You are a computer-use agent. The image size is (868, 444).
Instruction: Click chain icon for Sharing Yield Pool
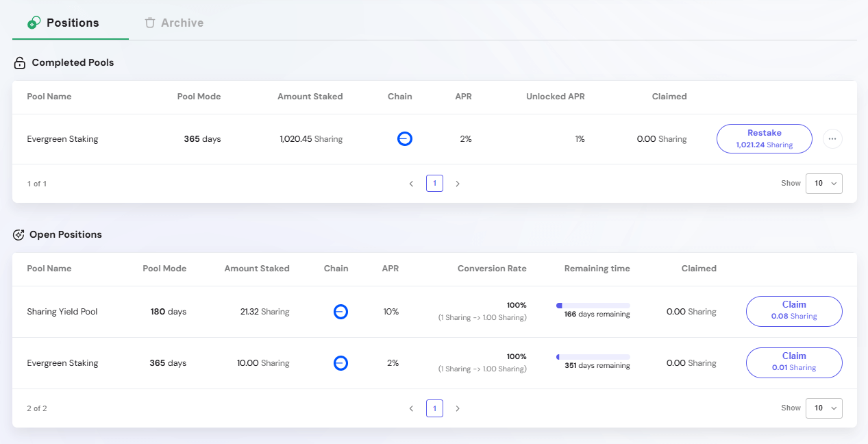pos(340,312)
